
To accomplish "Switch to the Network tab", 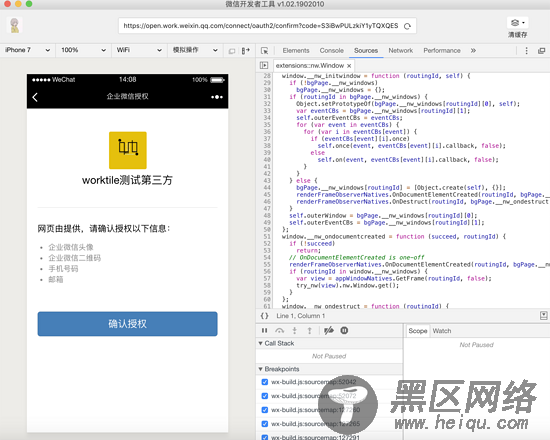I will point(401,51).
